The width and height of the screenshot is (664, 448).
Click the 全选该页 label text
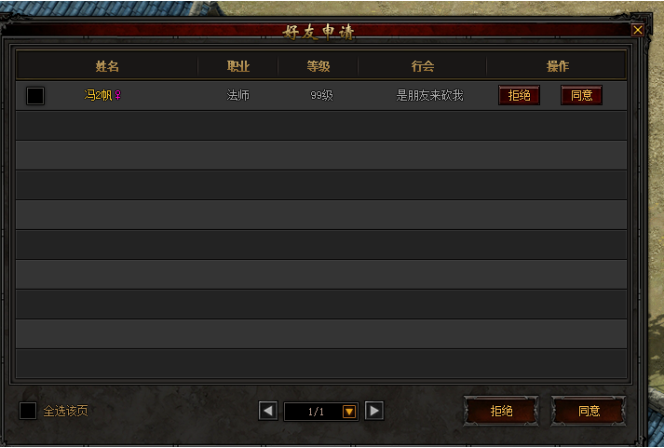pos(66,411)
